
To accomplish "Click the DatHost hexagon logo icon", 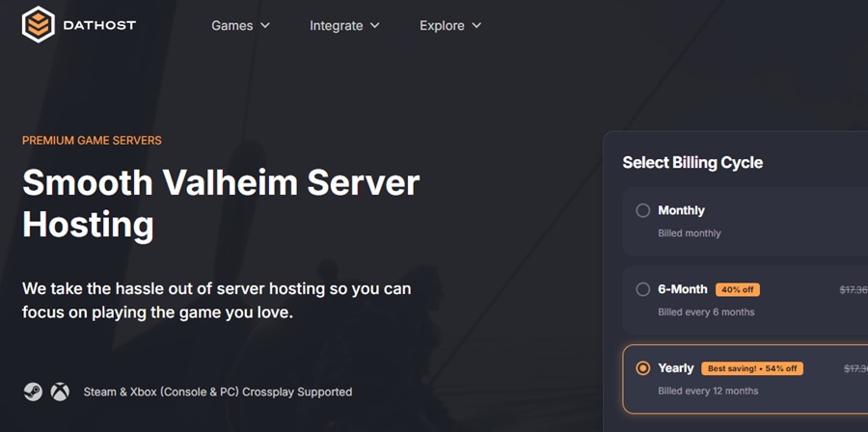I will (x=39, y=24).
